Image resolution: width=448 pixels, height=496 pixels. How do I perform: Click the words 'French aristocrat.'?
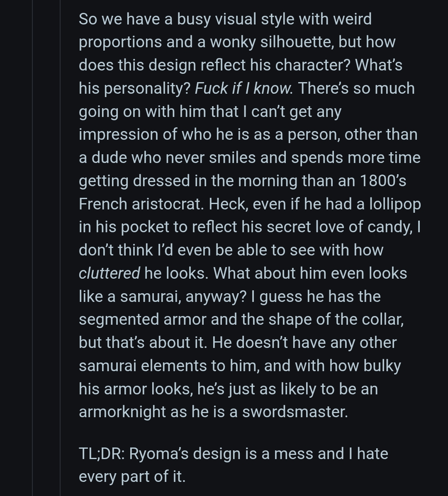pyautogui.click(x=141, y=204)
